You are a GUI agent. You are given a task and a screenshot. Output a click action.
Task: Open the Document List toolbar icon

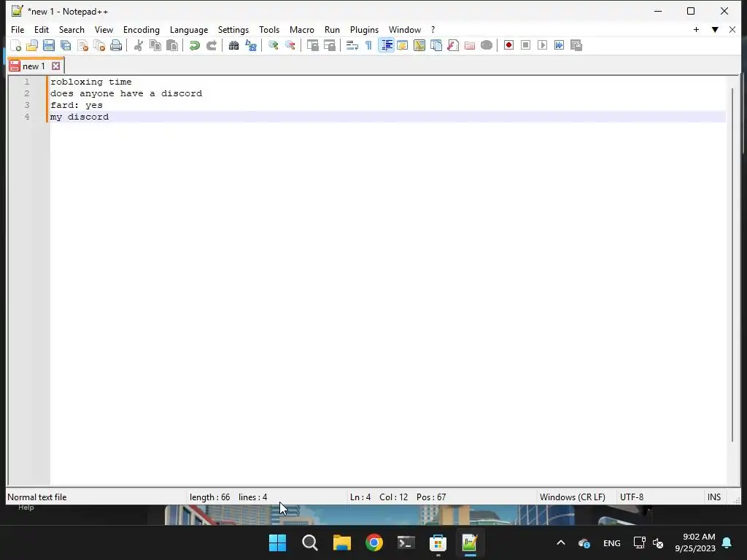click(x=436, y=45)
